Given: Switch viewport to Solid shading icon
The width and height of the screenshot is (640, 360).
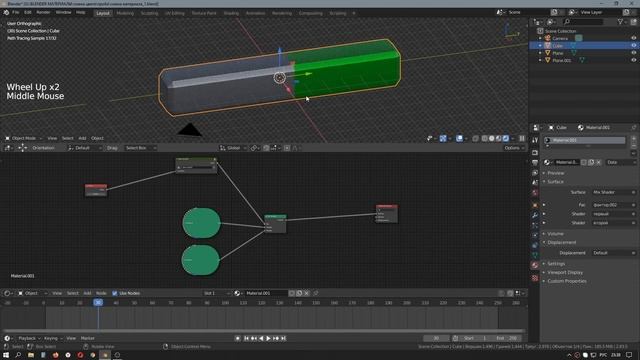Looking at the screenshot, I should point(492,138).
